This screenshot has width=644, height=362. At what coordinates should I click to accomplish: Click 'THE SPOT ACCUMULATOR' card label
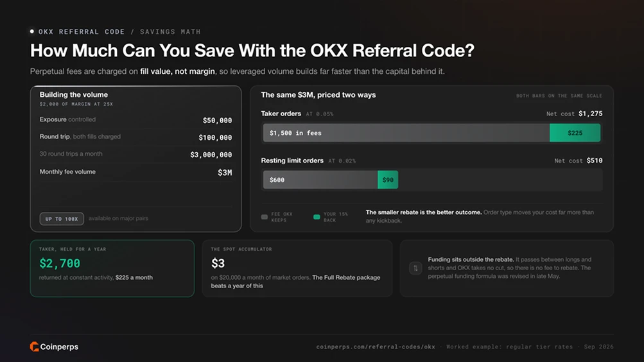click(x=241, y=249)
